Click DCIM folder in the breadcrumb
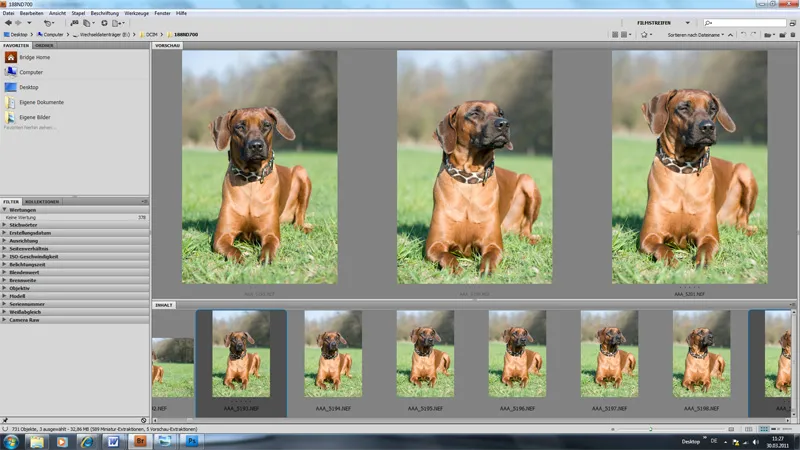Image resolution: width=800 pixels, height=450 pixels. pyautogui.click(x=148, y=35)
